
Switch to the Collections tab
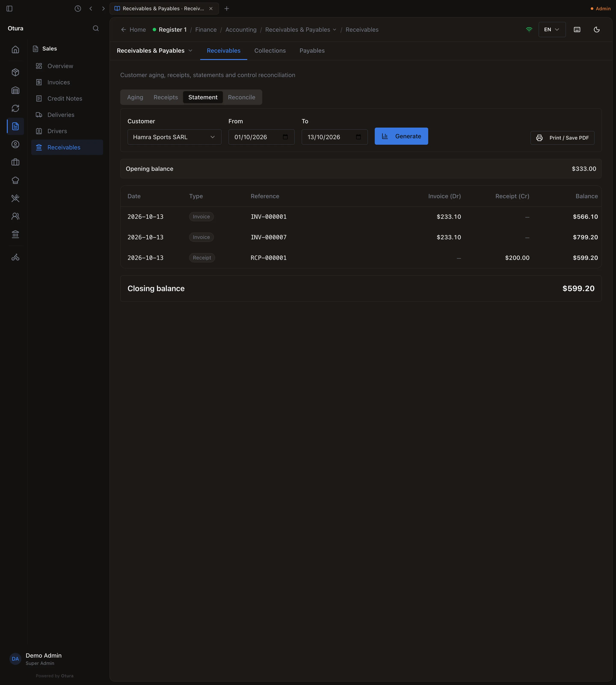coord(270,51)
